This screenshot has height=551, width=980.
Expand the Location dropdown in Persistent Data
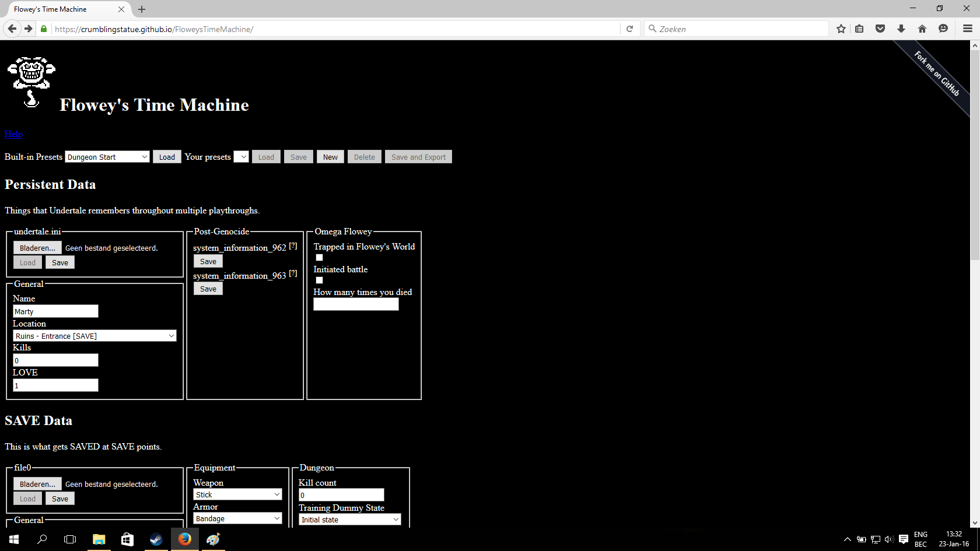[x=94, y=336]
